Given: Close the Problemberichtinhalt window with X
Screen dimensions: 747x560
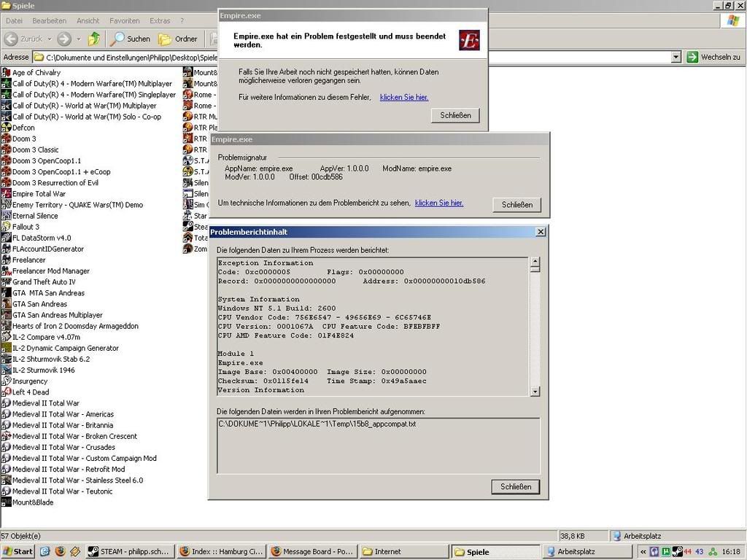Looking at the screenshot, I should [541, 232].
